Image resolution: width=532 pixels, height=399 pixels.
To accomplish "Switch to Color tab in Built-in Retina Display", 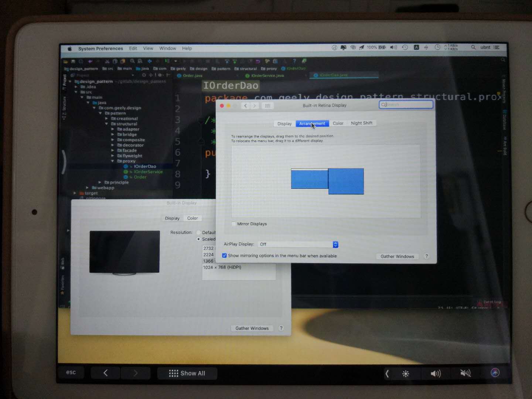I will 338,123.
